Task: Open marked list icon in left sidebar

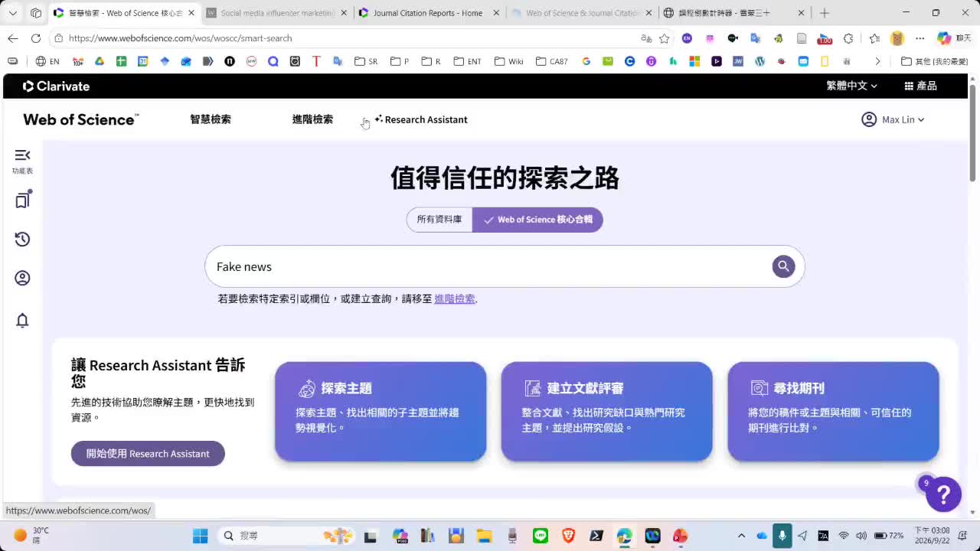Action: 23,199
